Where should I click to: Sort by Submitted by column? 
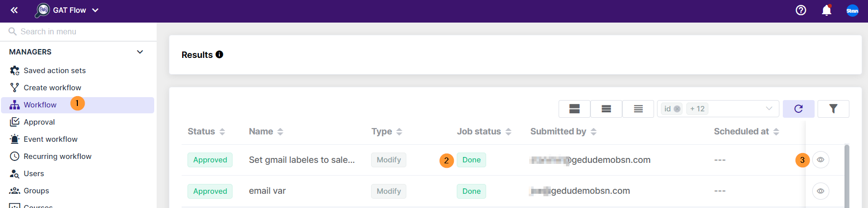594,131
